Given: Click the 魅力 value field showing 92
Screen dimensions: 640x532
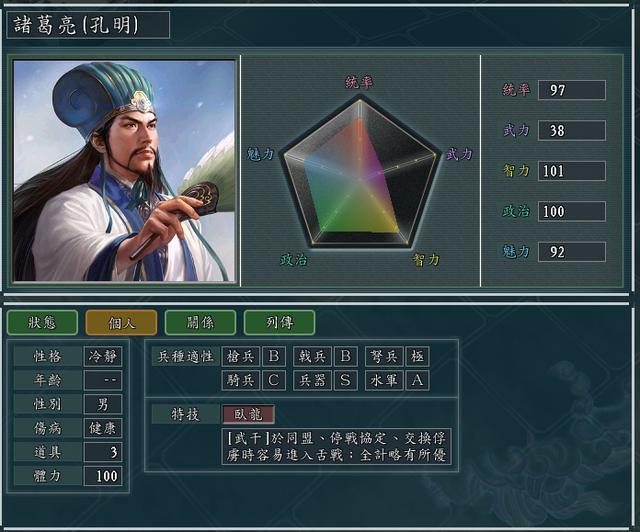Looking at the screenshot, I should 572,252.
